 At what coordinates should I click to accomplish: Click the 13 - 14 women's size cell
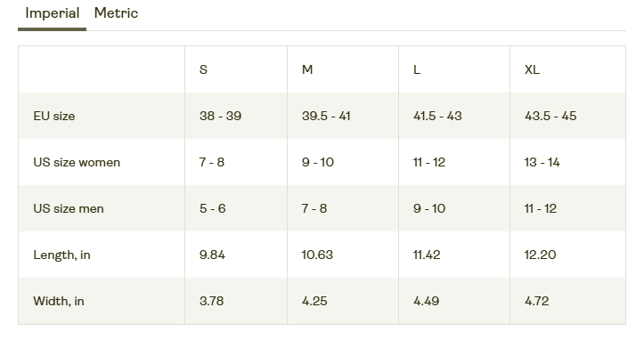(x=542, y=162)
